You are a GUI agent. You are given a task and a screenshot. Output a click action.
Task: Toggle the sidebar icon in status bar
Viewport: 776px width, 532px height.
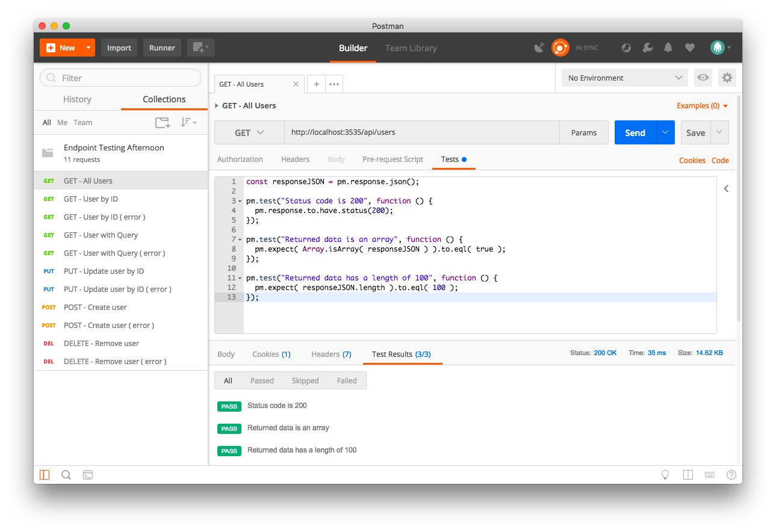45,475
